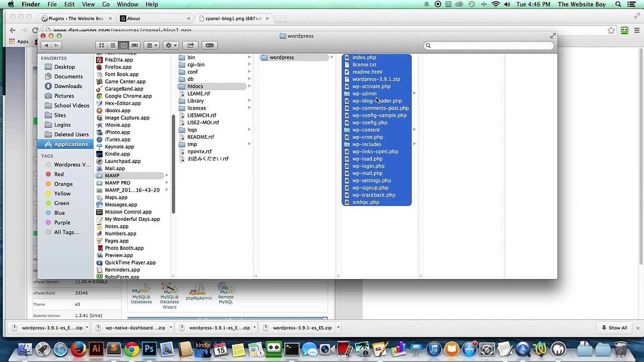Select Google Chrome.app in the applications list
This screenshot has height=362, width=644.
click(128, 96)
